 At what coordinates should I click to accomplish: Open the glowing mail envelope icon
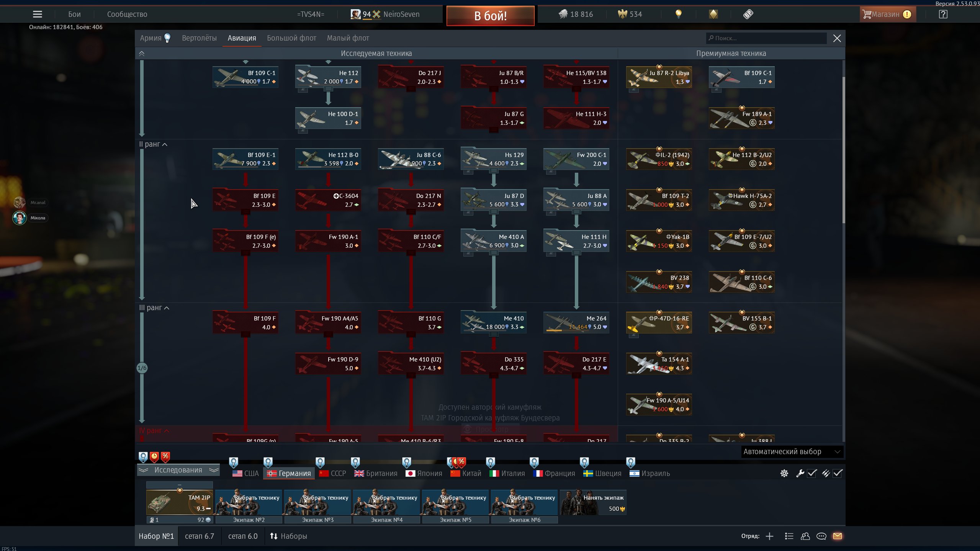point(837,536)
